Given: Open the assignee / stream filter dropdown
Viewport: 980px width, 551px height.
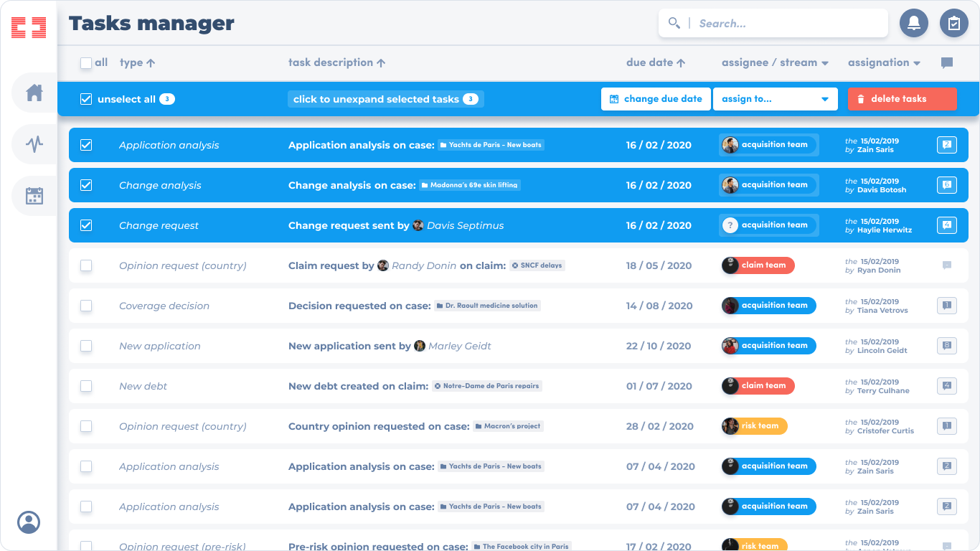Looking at the screenshot, I should click(x=776, y=62).
